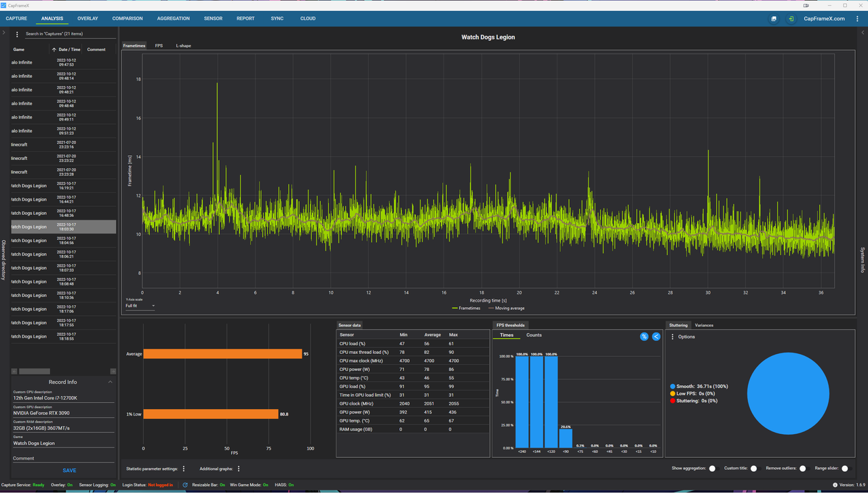Click CapFrameX app logo in title bar
Image resolution: width=868 pixels, height=493 pixels.
tap(3, 5)
